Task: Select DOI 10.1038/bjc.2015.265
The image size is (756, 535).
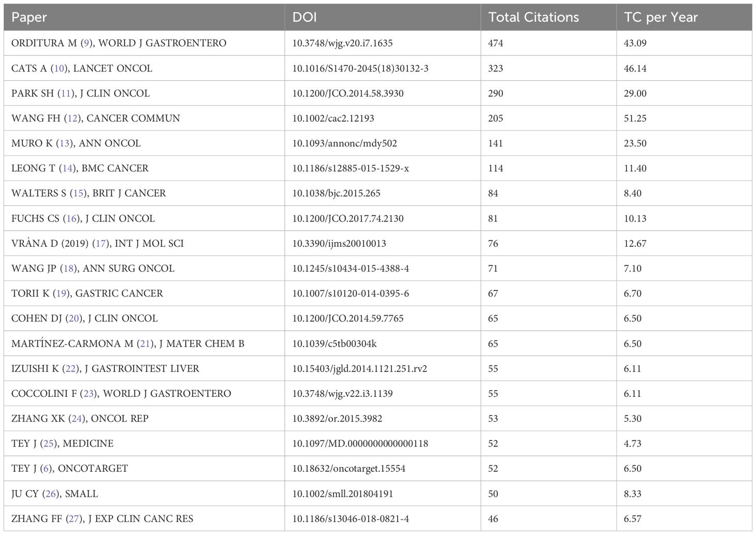Action: pos(336,193)
